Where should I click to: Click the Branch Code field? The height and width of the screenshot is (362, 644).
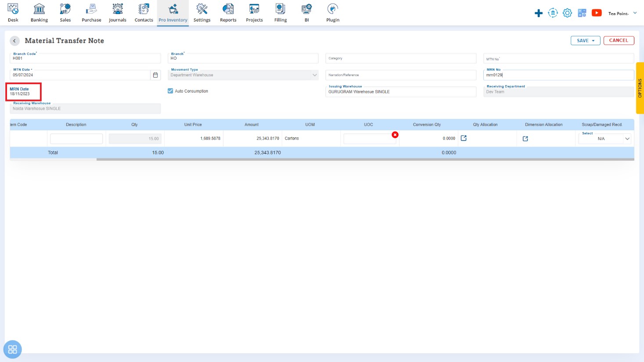click(85, 58)
